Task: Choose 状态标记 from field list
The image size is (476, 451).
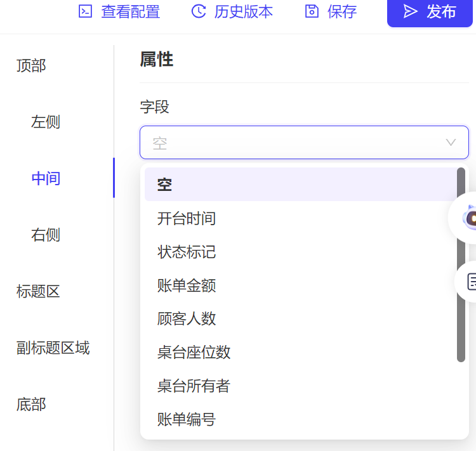Action: pos(301,252)
